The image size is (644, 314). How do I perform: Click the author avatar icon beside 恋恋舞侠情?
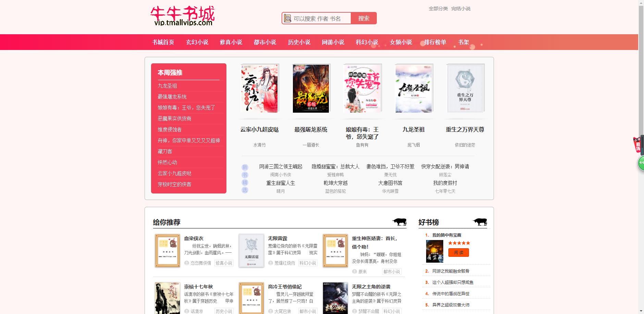coord(187,263)
